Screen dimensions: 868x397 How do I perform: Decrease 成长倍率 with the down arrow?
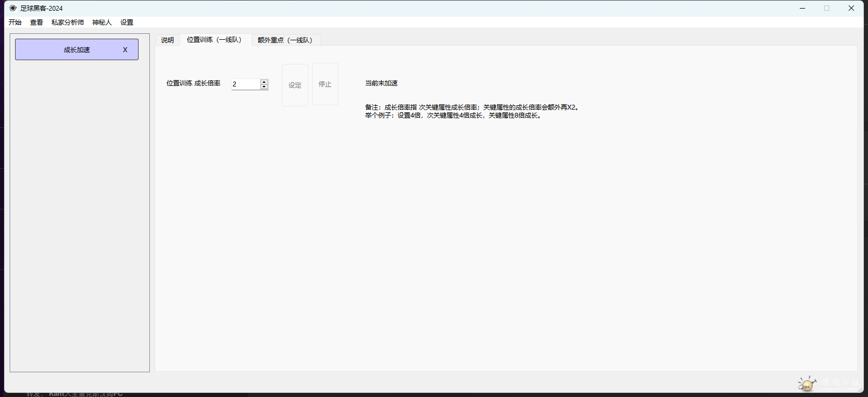pos(264,87)
